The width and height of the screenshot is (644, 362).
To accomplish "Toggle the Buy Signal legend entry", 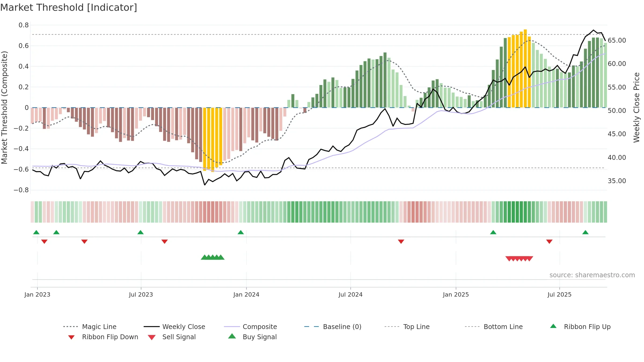I will pyautogui.click(x=252, y=337).
